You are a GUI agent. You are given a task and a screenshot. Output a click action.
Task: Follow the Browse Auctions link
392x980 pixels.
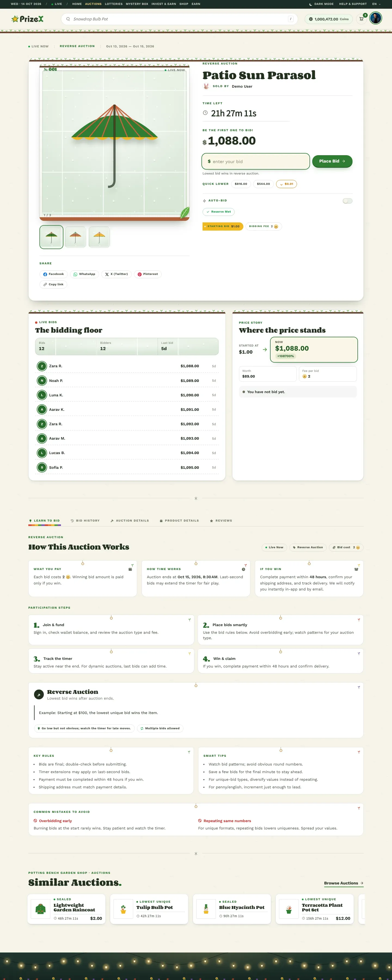point(344,883)
